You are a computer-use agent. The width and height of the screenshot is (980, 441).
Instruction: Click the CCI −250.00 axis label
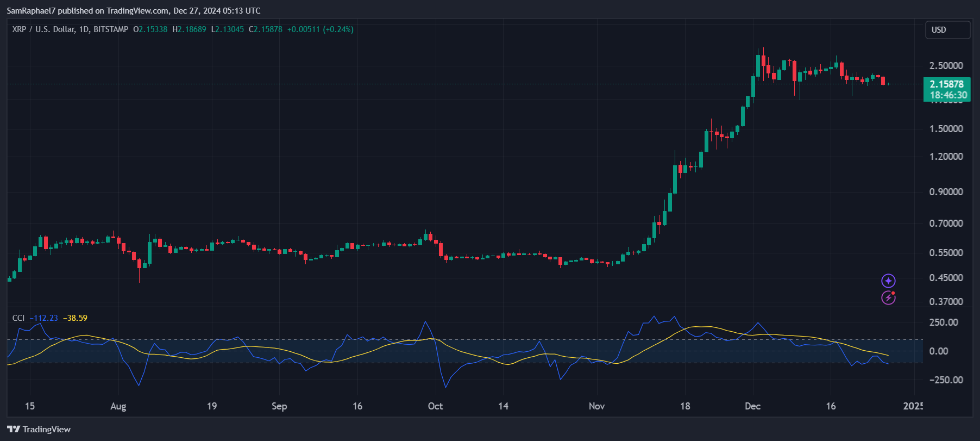click(x=946, y=380)
